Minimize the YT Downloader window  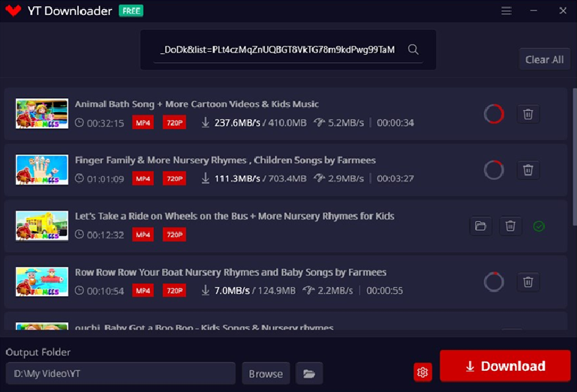click(x=533, y=10)
